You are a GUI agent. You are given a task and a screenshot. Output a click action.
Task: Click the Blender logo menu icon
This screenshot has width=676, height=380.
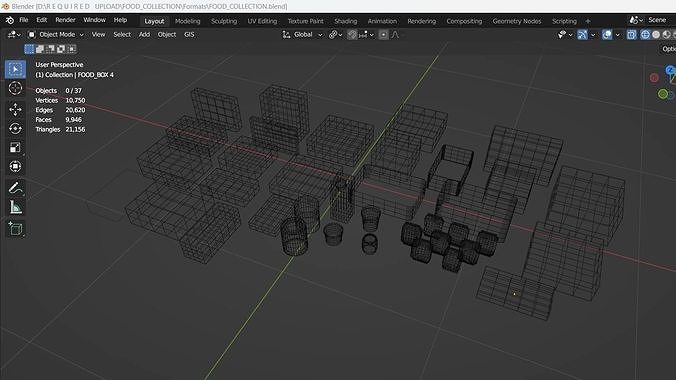pos(9,20)
